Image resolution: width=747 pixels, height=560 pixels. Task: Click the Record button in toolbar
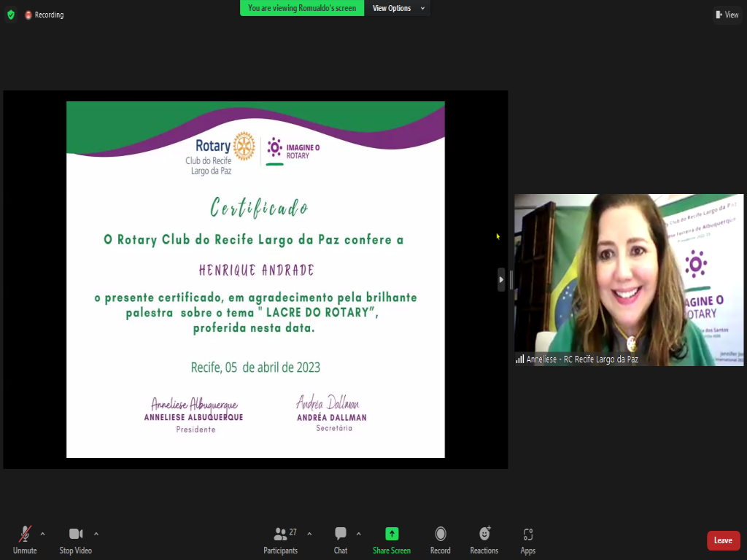(440, 539)
